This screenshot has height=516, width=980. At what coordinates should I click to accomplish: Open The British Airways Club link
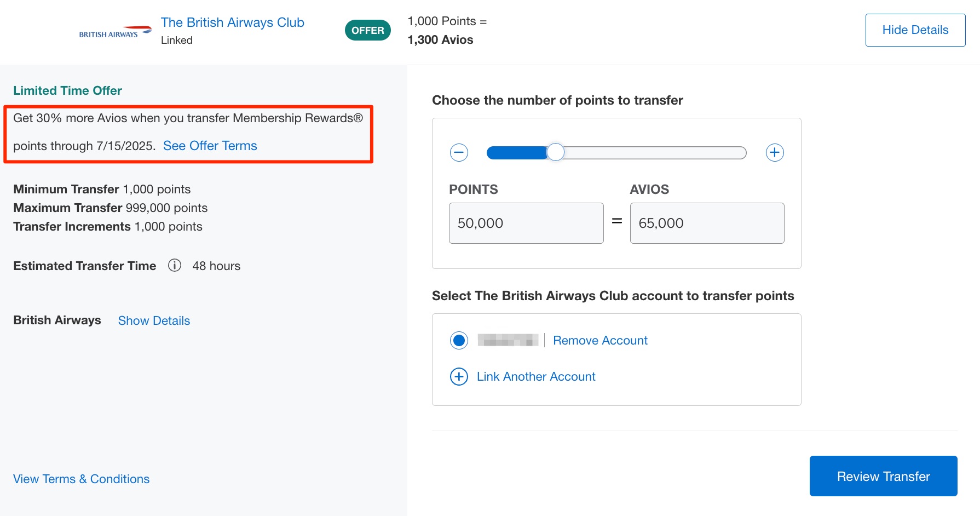click(x=233, y=22)
